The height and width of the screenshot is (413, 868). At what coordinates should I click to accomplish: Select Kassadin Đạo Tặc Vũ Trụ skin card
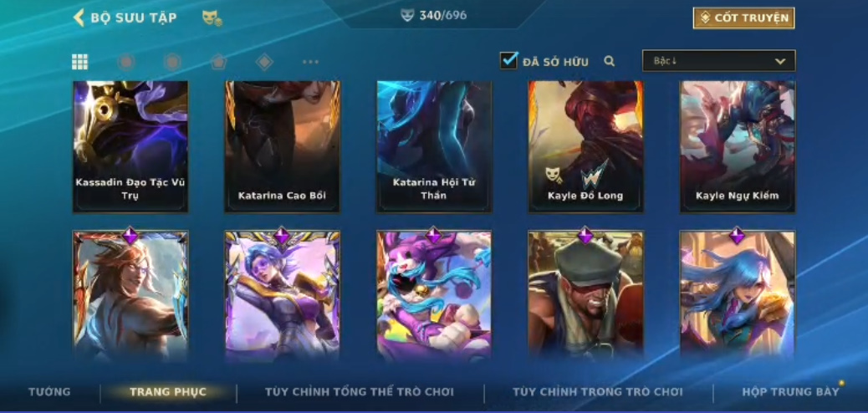tap(130, 146)
